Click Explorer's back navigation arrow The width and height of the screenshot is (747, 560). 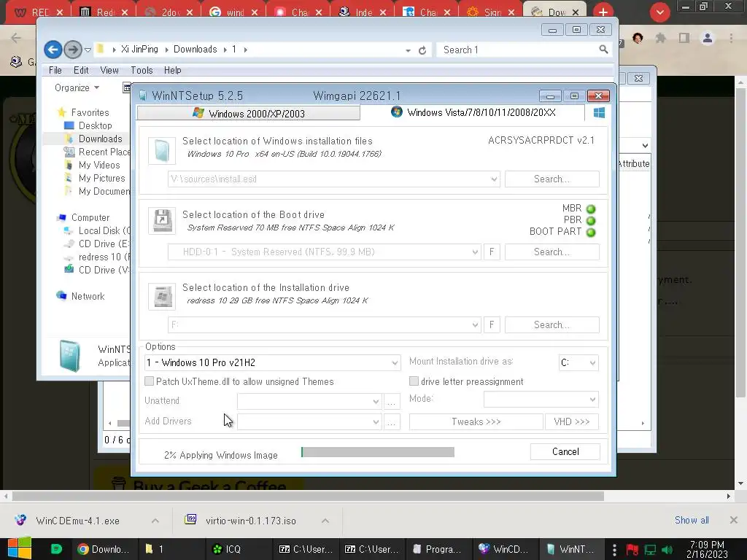coord(53,50)
